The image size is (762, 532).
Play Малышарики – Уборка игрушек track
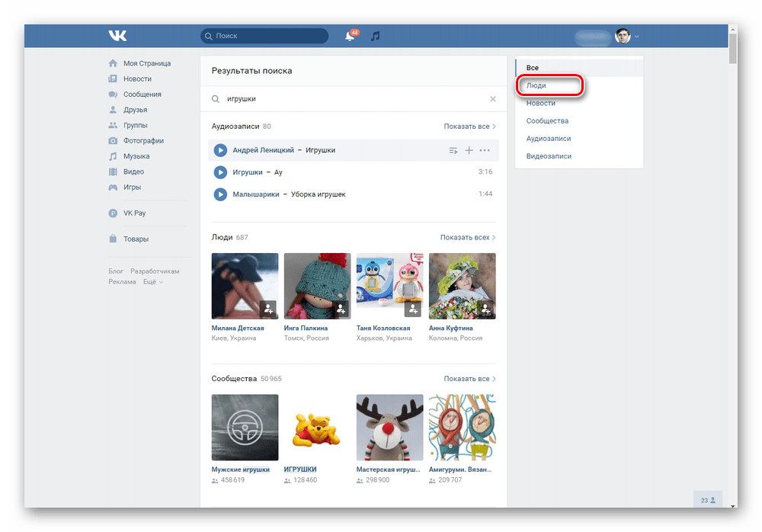coord(220,194)
